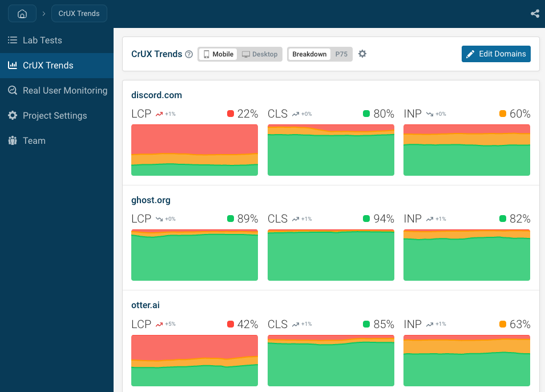Screen dimensions: 545x392
Task: Open the home icon breadcrumb
Action: 22,14
